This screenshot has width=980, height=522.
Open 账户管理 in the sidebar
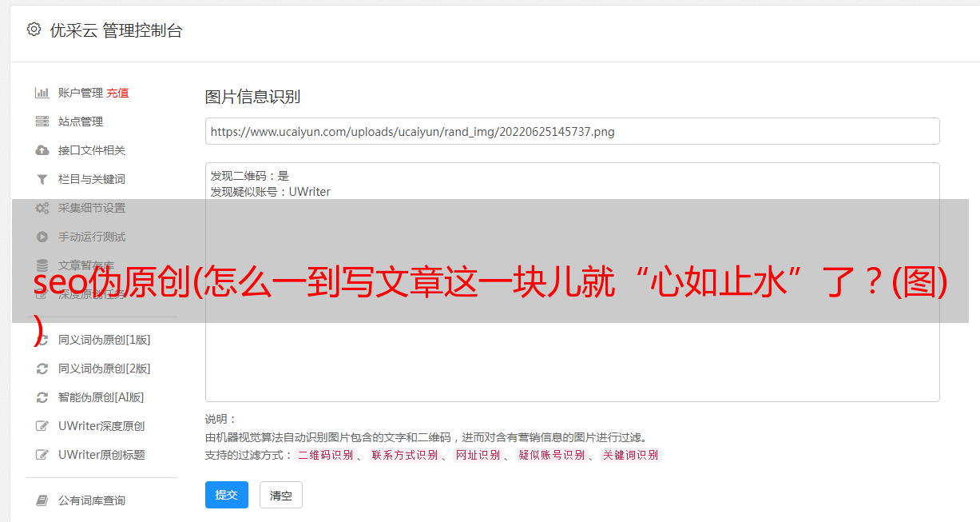(81, 93)
